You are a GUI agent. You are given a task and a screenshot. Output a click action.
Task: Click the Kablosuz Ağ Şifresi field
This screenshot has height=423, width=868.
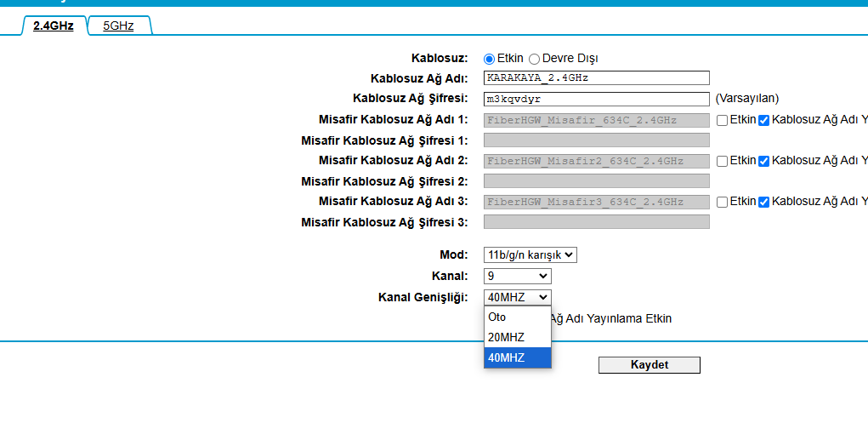tap(596, 100)
